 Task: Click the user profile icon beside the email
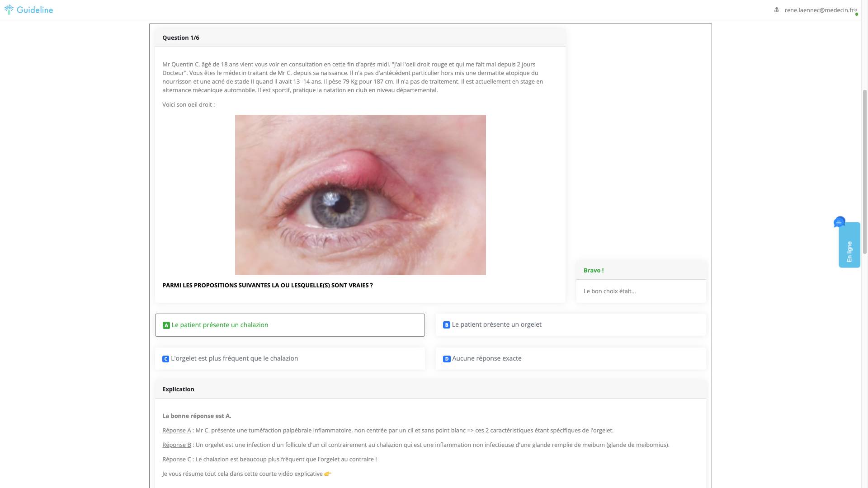pos(777,10)
